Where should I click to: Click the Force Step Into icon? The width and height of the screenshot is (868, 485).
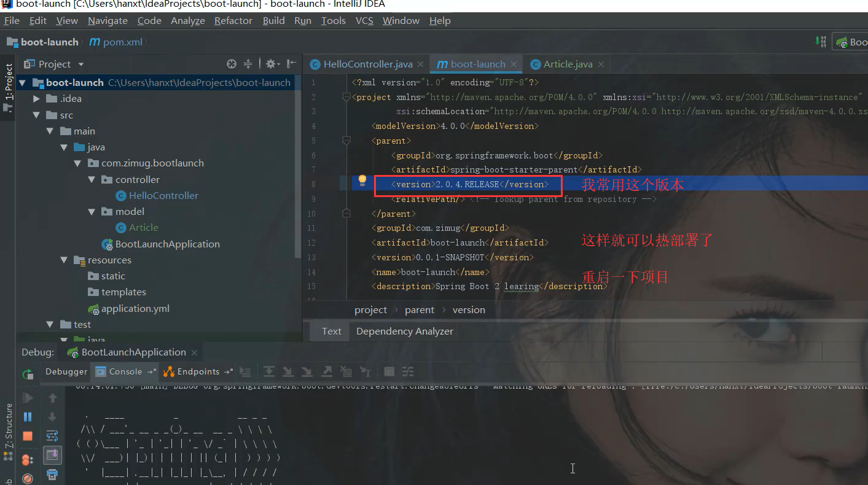[307, 371]
